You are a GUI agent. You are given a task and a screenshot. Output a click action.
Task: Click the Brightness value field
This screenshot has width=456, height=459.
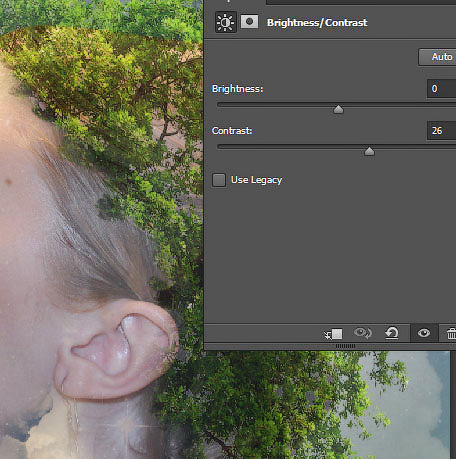442,89
